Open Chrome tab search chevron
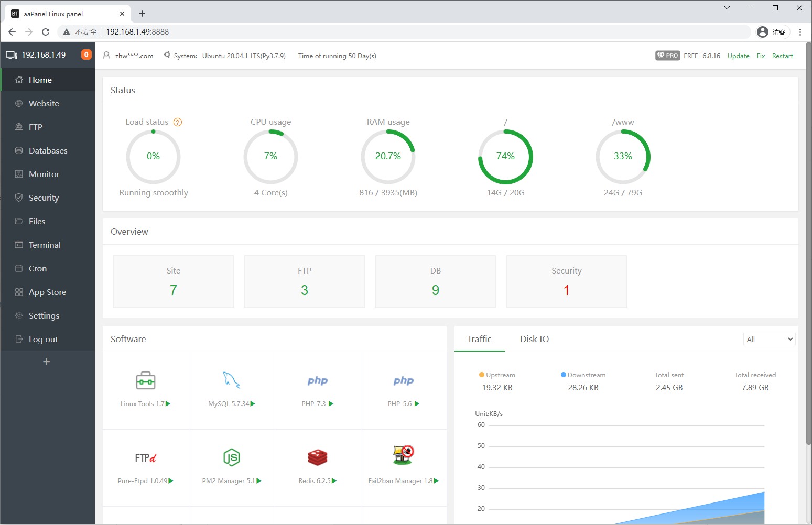The image size is (812, 525). tap(727, 8)
